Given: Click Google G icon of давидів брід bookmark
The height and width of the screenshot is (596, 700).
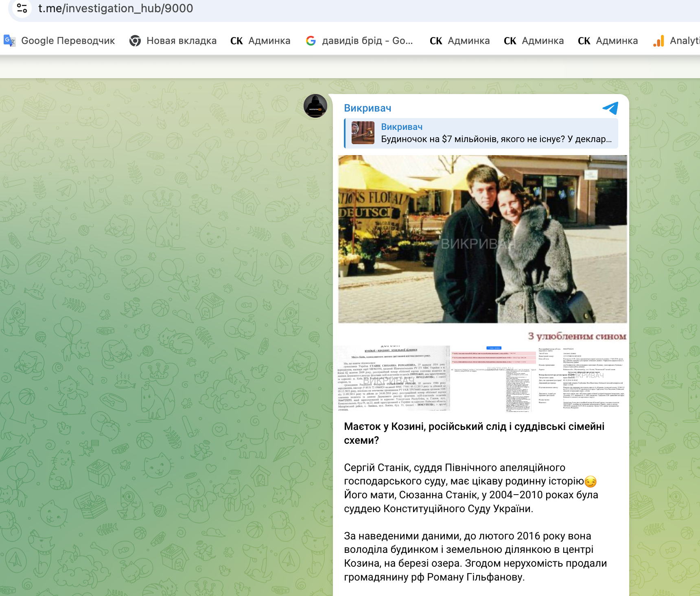Looking at the screenshot, I should coord(311,41).
